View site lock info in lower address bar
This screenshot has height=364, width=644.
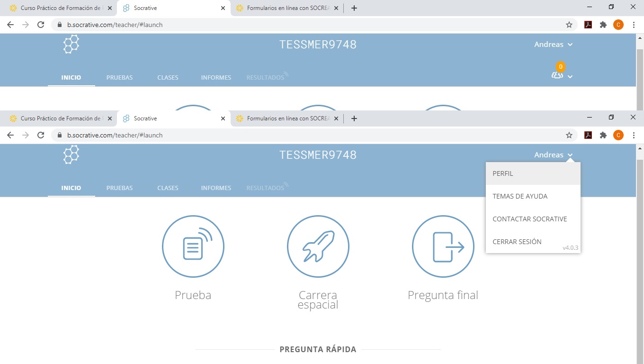pos(60,135)
